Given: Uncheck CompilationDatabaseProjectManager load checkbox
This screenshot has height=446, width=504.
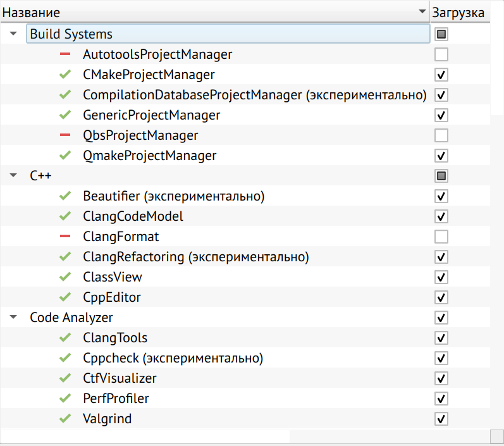Looking at the screenshot, I should coord(441,95).
